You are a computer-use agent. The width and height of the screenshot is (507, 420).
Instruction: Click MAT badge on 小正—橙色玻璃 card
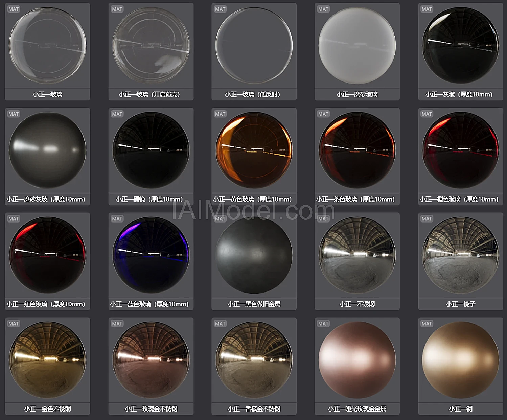point(427,114)
